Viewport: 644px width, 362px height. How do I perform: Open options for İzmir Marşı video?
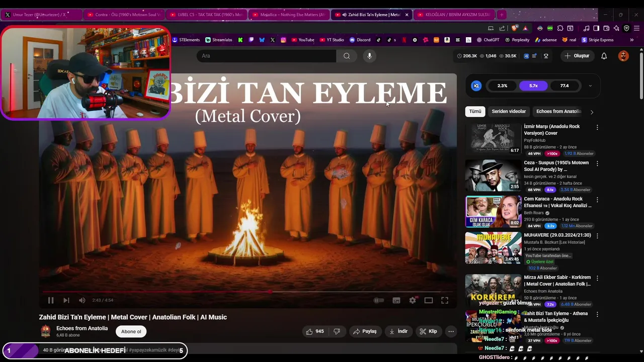597,128
